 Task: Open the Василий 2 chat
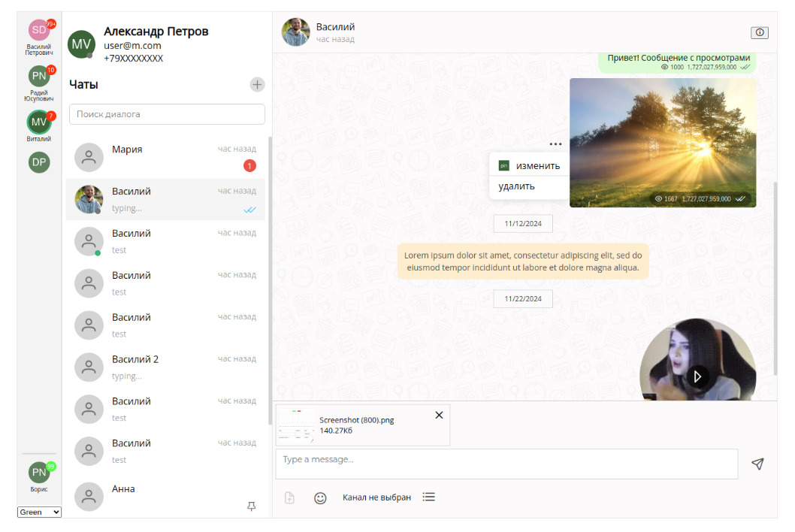coord(165,367)
